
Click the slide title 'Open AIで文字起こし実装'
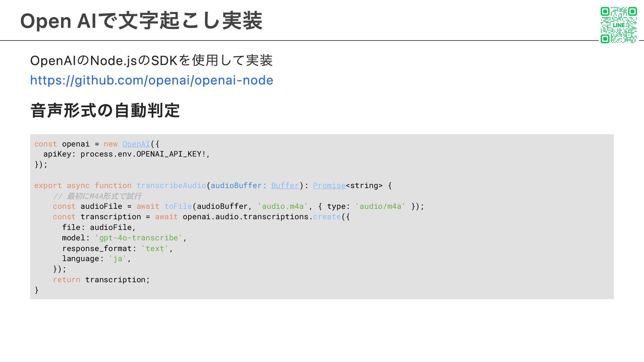click(141, 21)
